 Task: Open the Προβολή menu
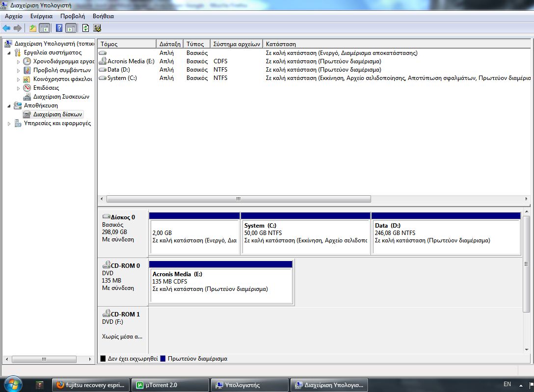coord(73,16)
